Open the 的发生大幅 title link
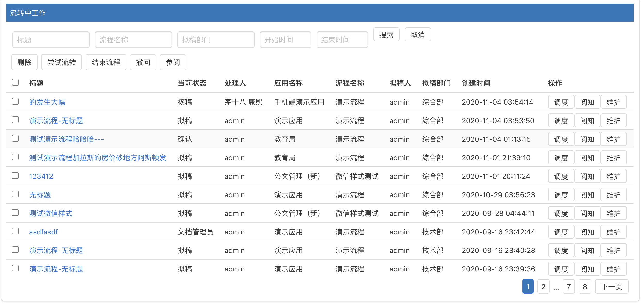 (47, 102)
